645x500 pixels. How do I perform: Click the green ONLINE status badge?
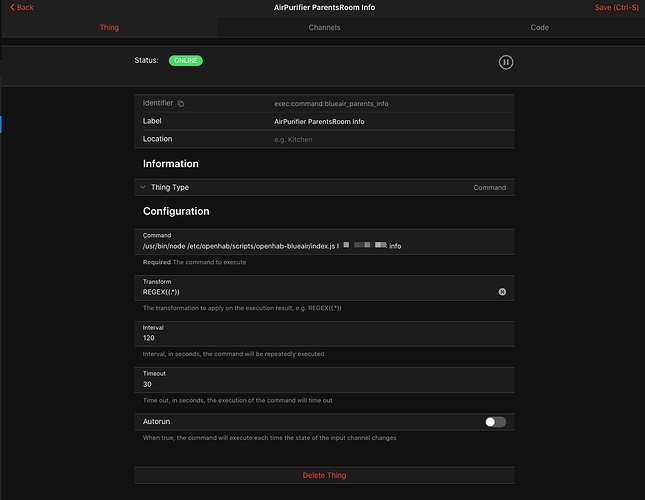tap(185, 61)
